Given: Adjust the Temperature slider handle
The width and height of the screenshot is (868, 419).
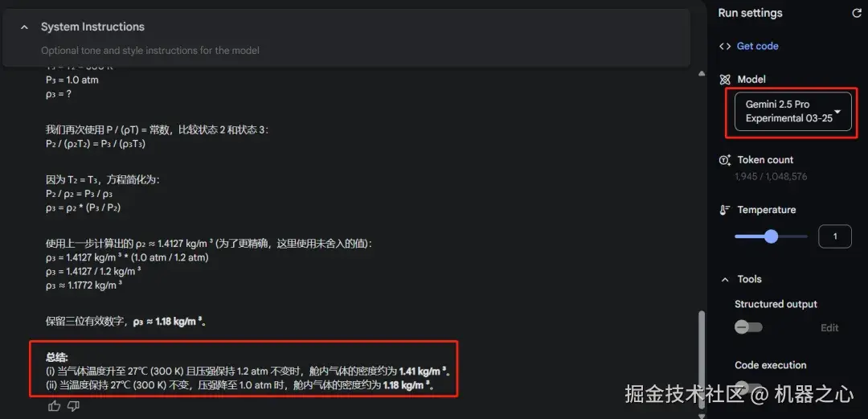Looking at the screenshot, I should click(x=771, y=236).
